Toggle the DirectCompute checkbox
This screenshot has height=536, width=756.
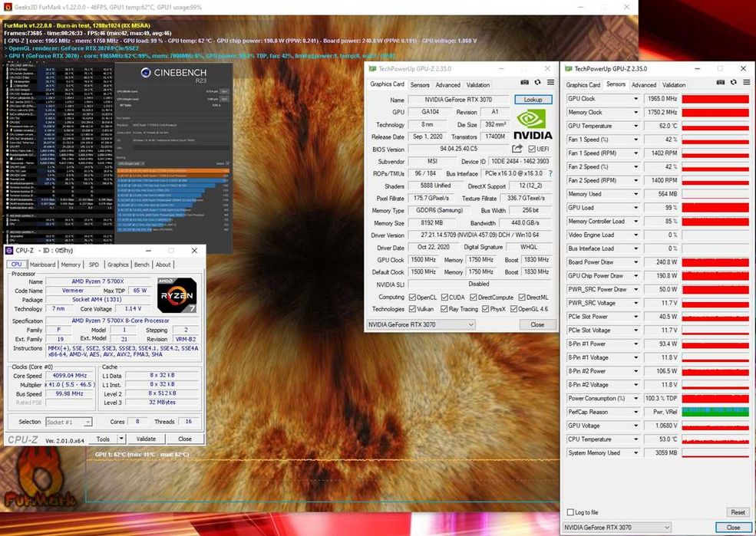click(x=474, y=297)
